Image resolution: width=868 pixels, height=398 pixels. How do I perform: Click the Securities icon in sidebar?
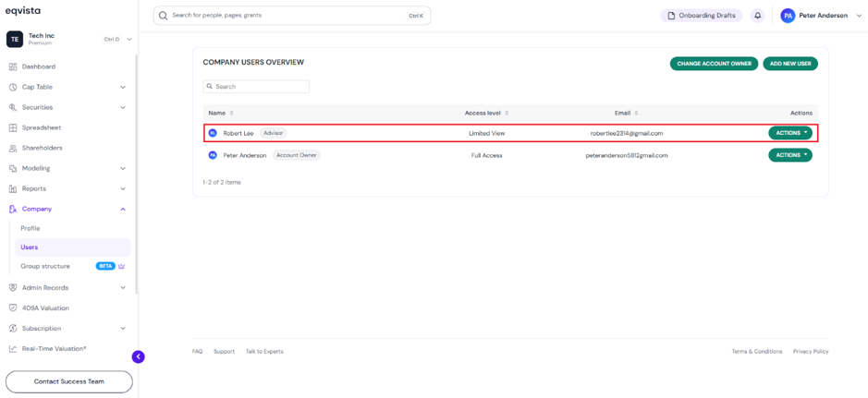point(13,107)
